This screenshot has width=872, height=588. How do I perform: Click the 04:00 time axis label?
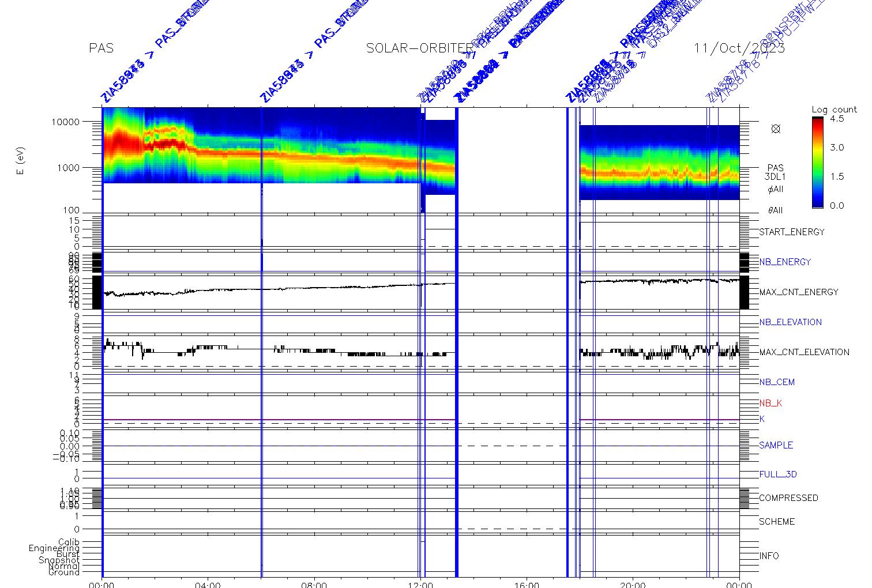coord(208,585)
